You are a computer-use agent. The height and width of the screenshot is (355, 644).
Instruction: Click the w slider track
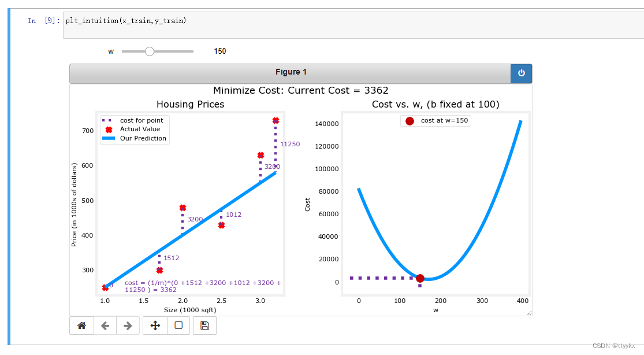(x=158, y=51)
